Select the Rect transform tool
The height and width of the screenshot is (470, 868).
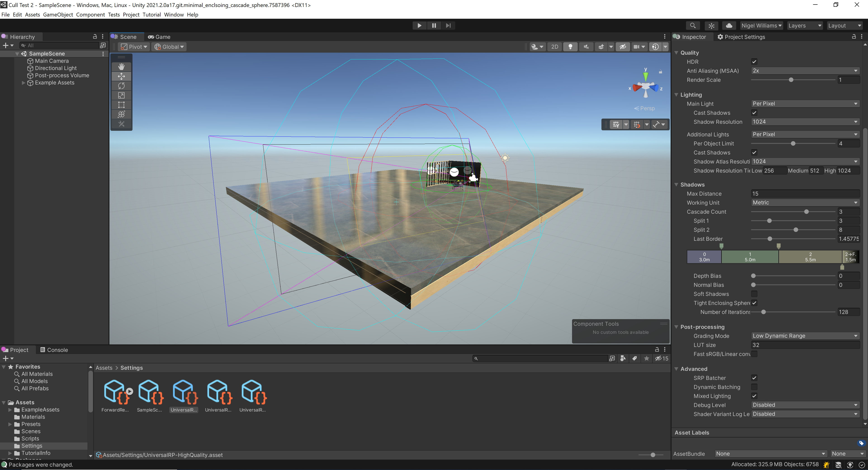[x=121, y=105]
